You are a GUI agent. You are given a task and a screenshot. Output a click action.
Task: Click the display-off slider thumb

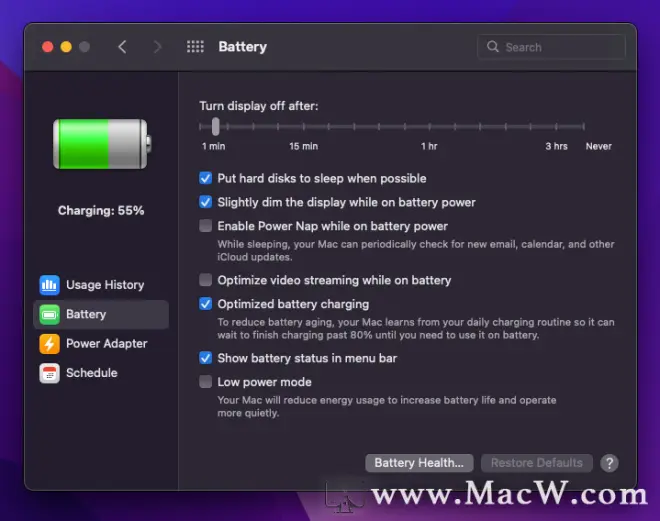click(216, 126)
